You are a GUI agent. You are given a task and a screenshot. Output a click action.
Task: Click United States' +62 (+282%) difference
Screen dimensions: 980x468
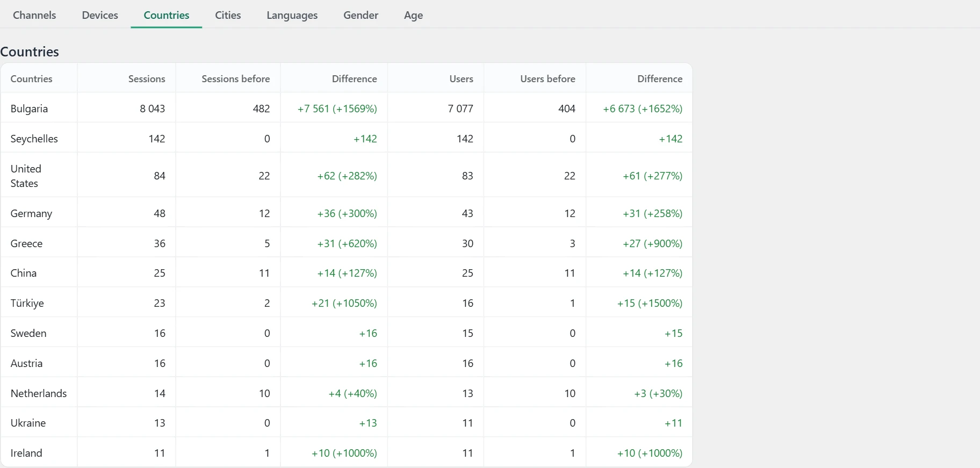pyautogui.click(x=347, y=176)
